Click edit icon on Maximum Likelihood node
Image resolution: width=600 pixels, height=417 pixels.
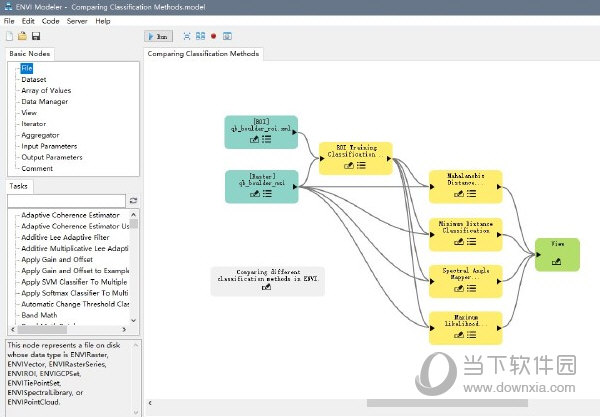pos(459,335)
